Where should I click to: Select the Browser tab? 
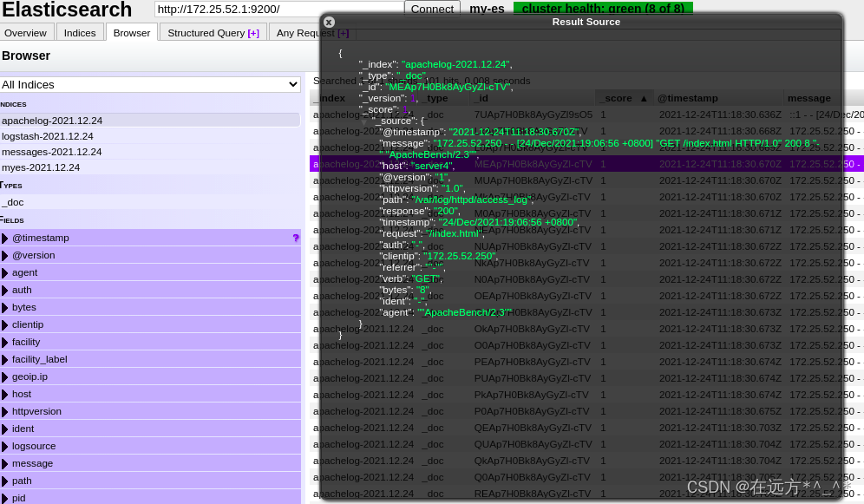[132, 33]
